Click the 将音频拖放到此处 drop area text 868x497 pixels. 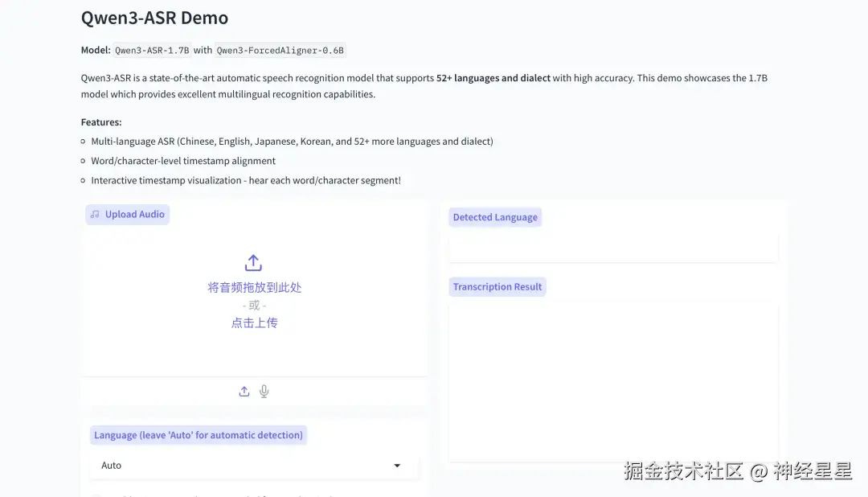(x=254, y=288)
